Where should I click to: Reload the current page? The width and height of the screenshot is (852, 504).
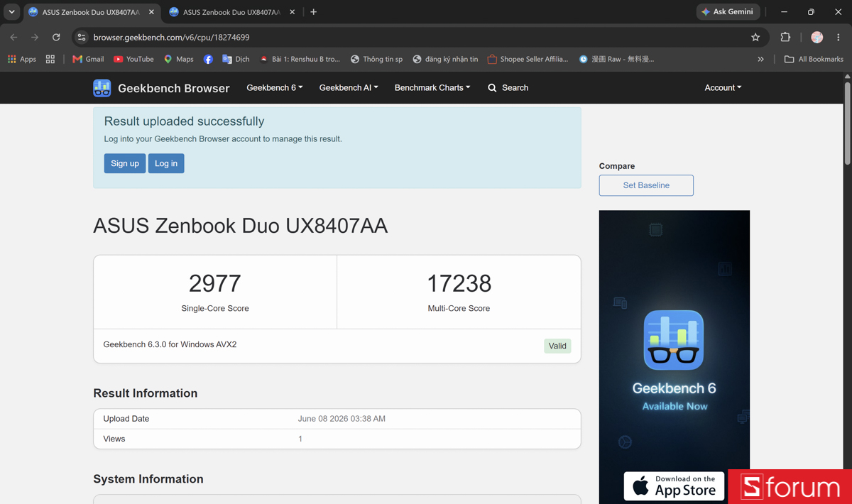[x=56, y=37]
